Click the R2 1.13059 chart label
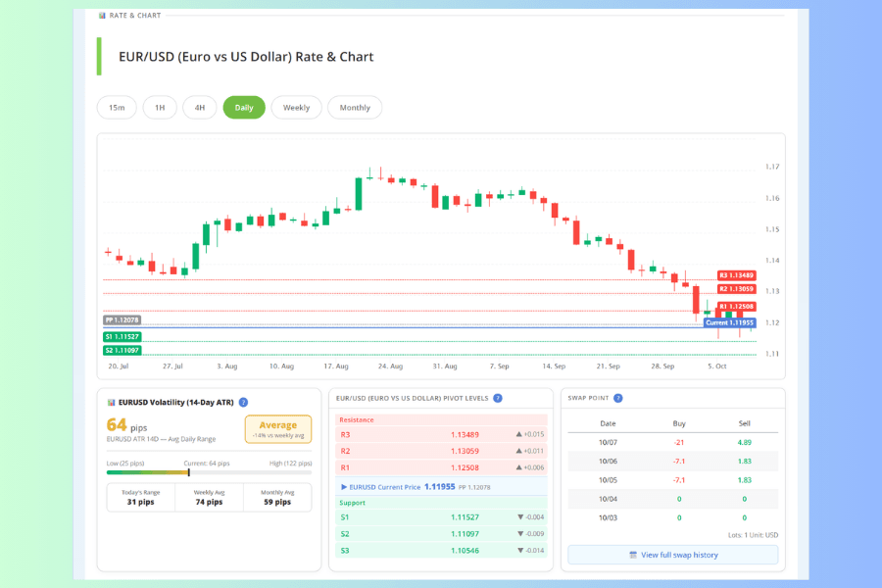882x588 pixels. click(x=736, y=289)
